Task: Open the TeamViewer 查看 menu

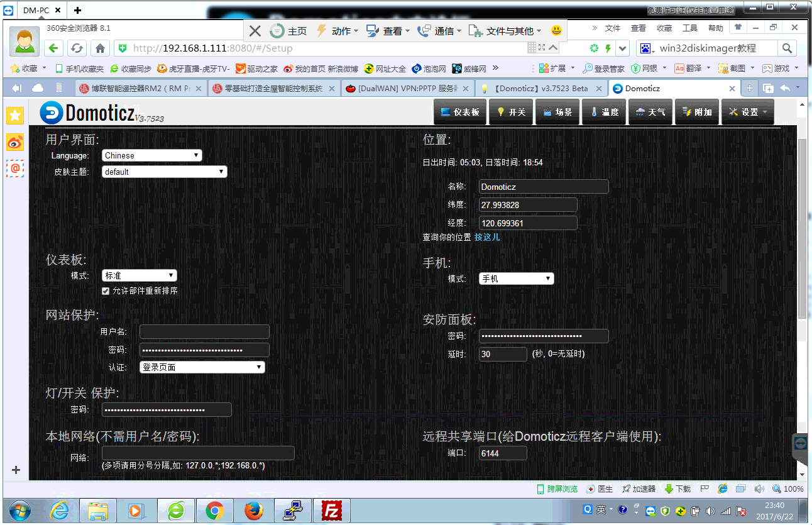Action: pos(388,31)
